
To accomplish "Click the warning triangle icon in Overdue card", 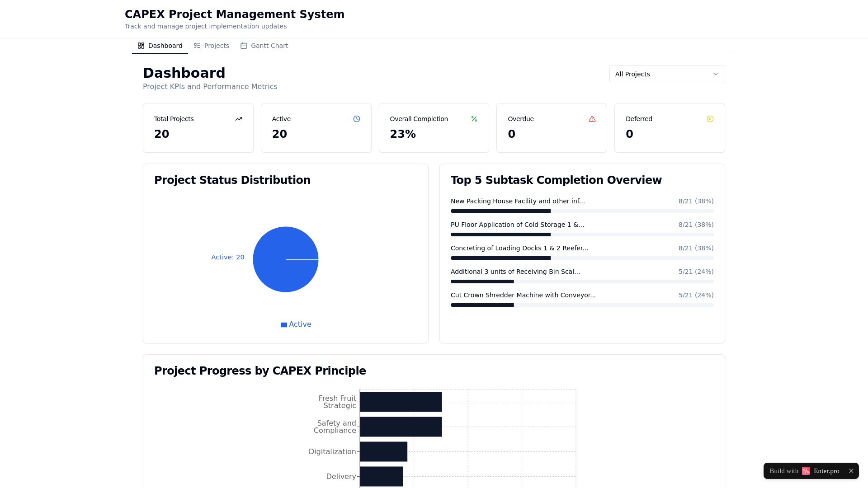I will [592, 119].
